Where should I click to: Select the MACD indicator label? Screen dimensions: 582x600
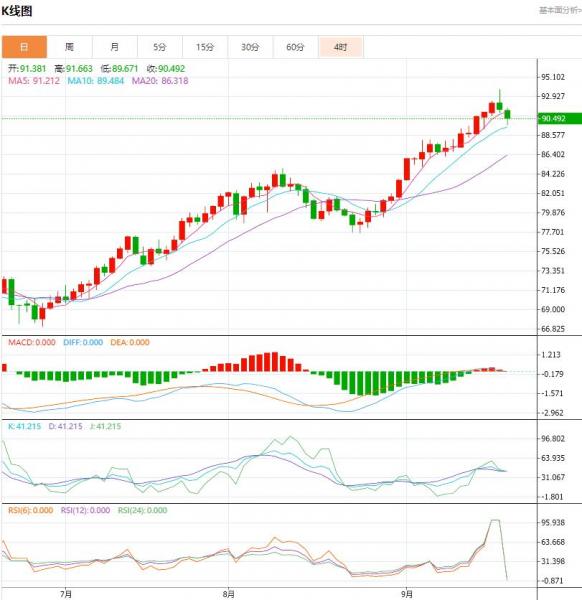click(x=32, y=342)
